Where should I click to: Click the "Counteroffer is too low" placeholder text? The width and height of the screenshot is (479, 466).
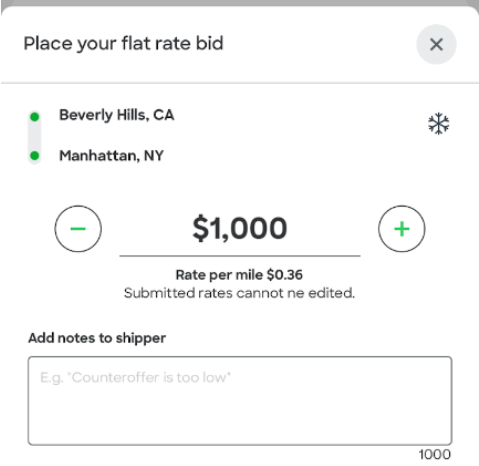[135, 378]
